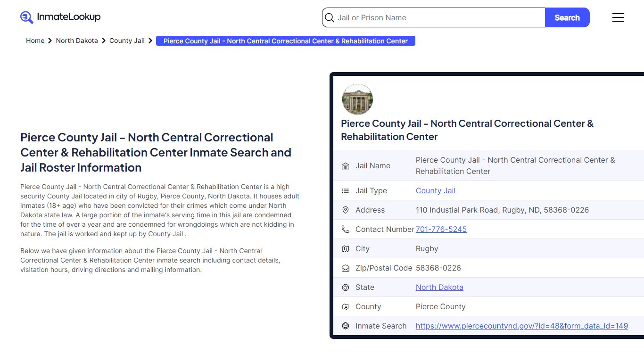The image size is (644, 362).
Task: Click the InmateLookup logo icon
Action: tap(27, 17)
